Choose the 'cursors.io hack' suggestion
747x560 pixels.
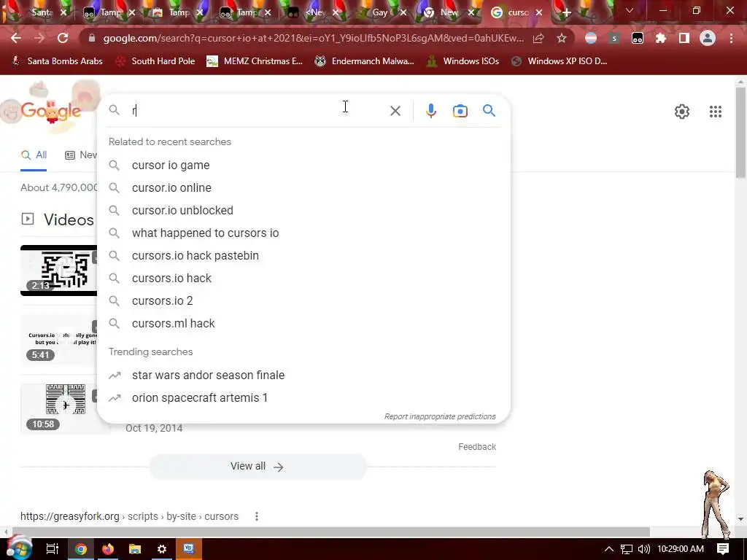[x=303, y=278]
